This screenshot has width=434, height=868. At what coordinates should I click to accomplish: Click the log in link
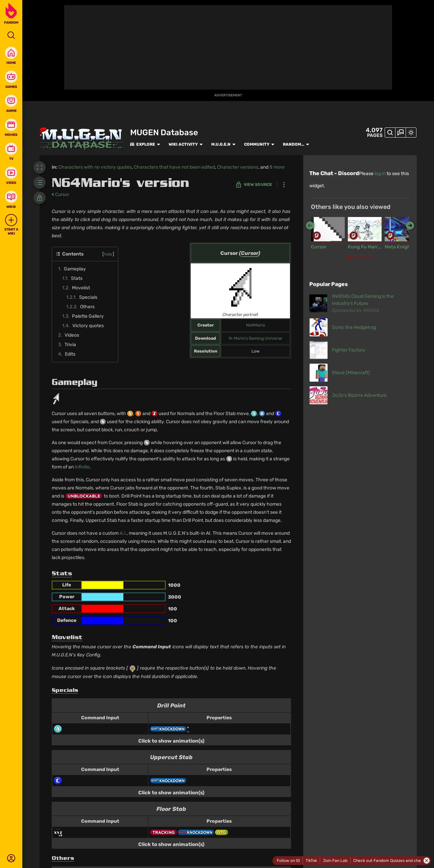pyautogui.click(x=380, y=173)
